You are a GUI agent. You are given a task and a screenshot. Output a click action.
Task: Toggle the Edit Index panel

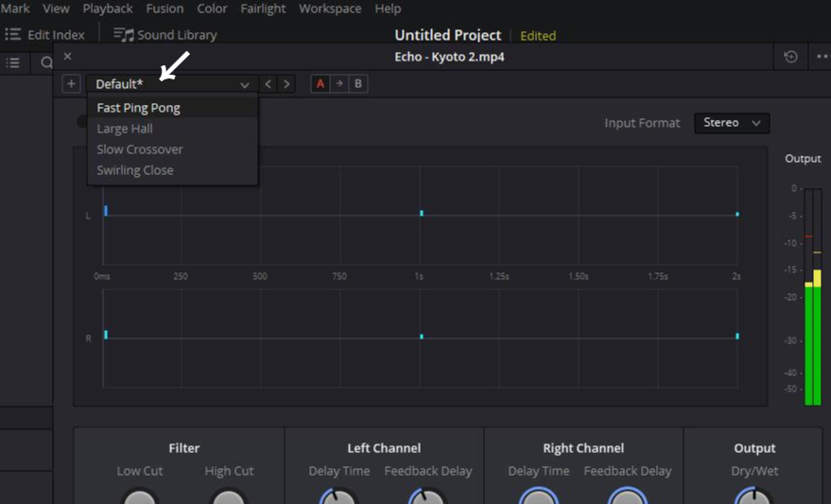(x=44, y=35)
